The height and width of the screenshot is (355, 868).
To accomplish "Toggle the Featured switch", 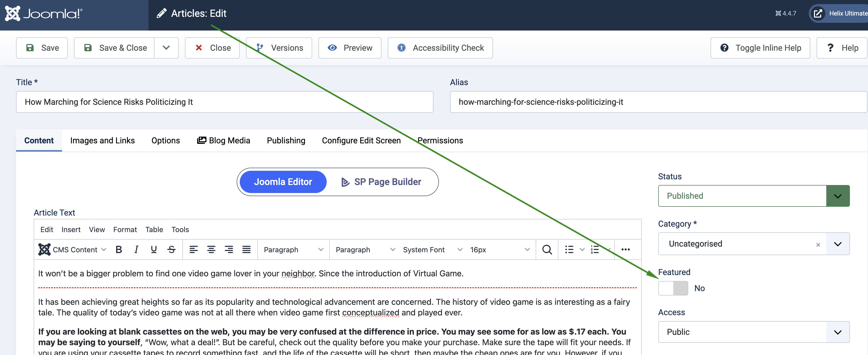I will [x=673, y=288].
